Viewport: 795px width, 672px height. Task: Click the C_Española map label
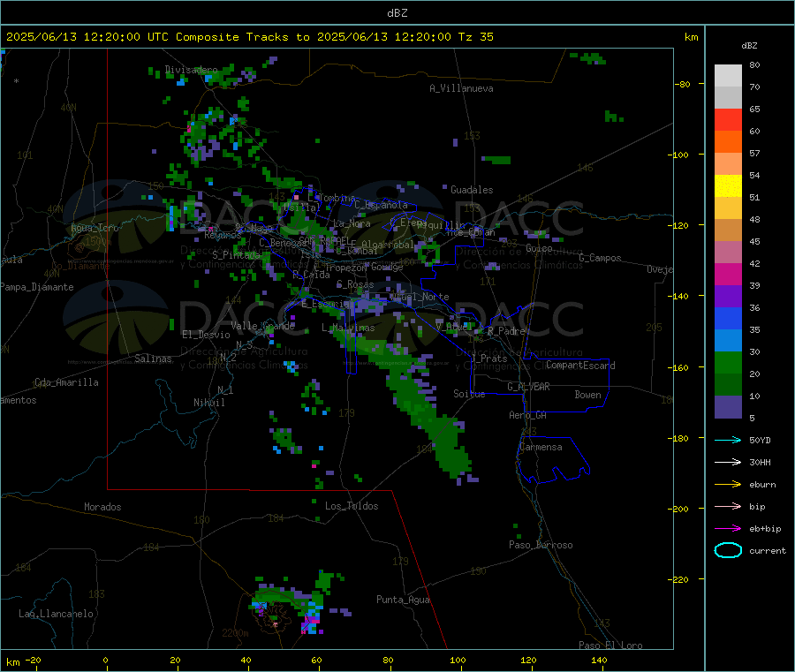381,205
